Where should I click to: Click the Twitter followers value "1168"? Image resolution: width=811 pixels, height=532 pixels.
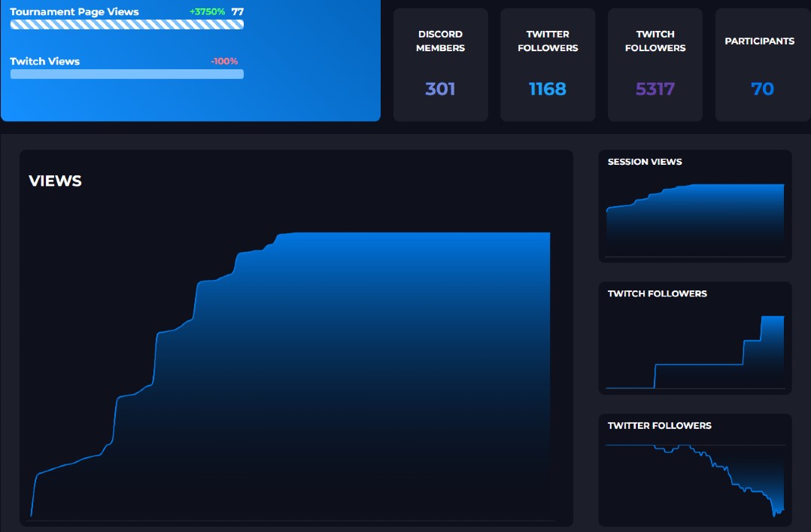pos(547,89)
